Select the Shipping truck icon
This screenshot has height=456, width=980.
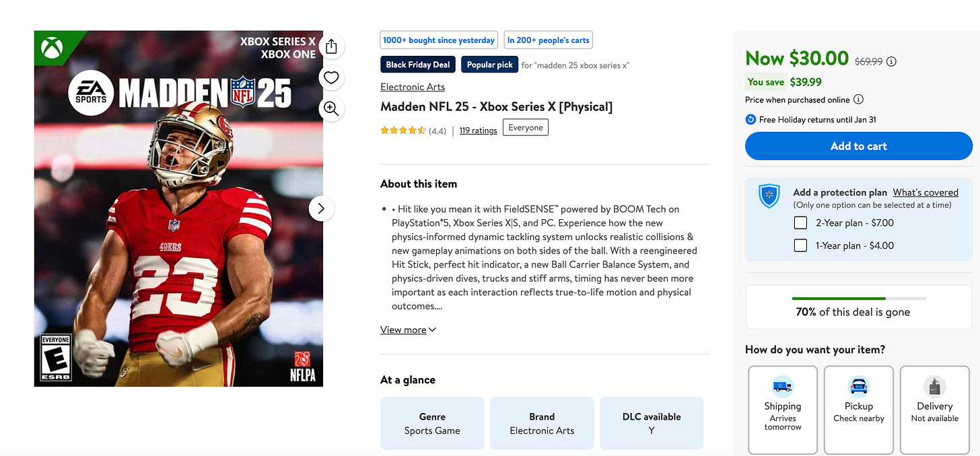782,387
